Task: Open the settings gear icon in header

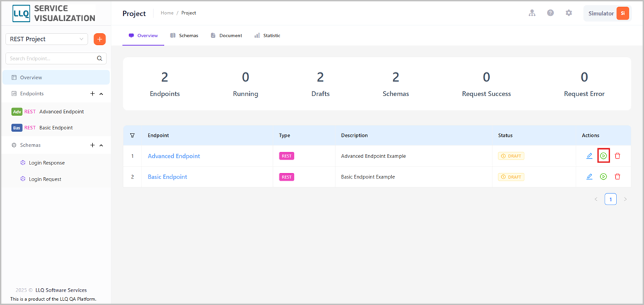Action: (569, 13)
